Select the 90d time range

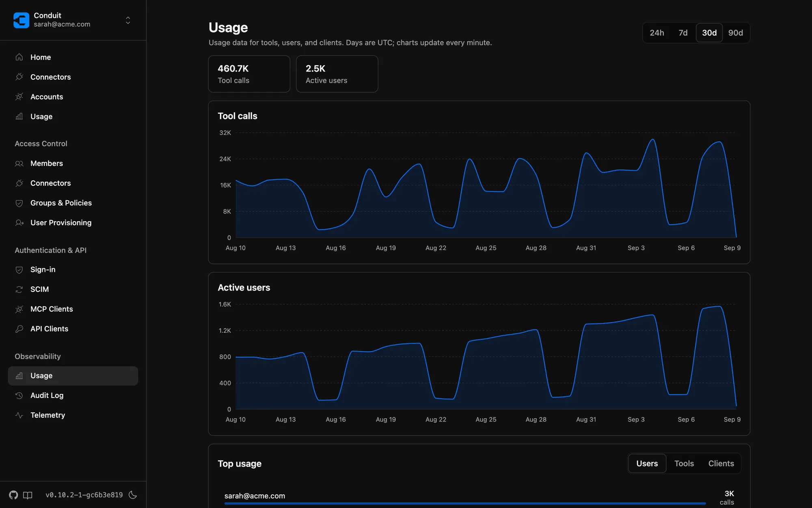(735, 33)
